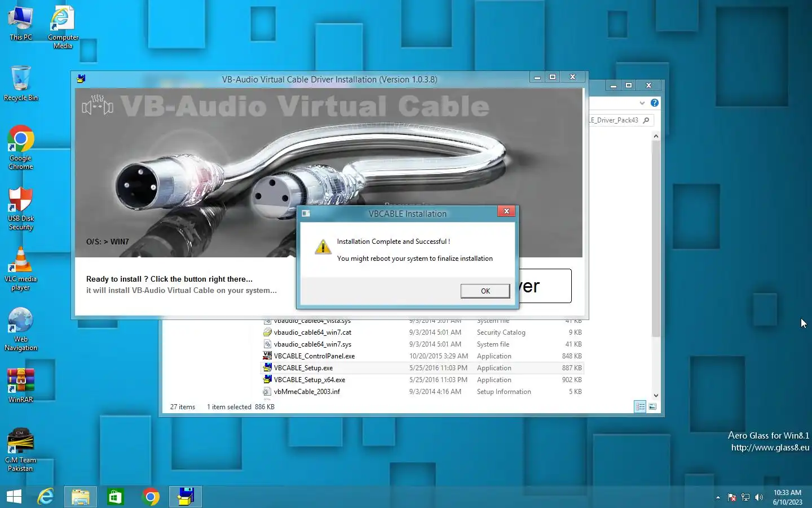Click the Explorer search box

620,120
